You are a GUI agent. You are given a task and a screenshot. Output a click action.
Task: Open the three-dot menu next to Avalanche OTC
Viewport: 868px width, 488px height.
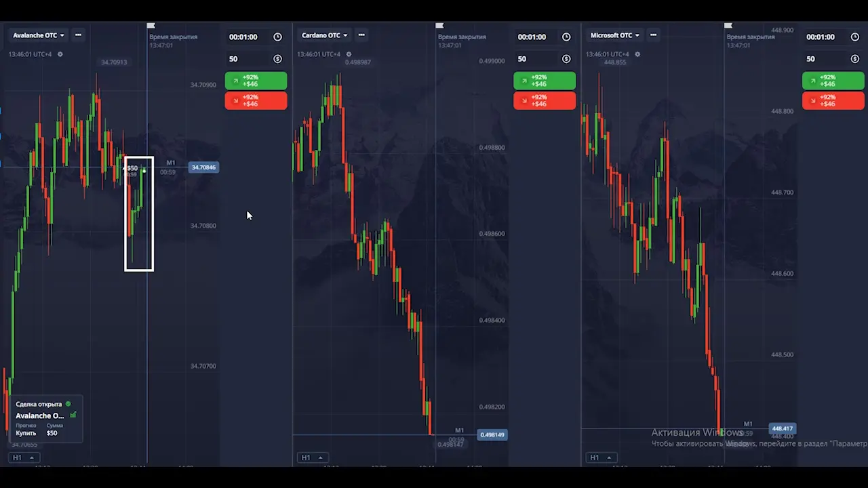coord(78,35)
